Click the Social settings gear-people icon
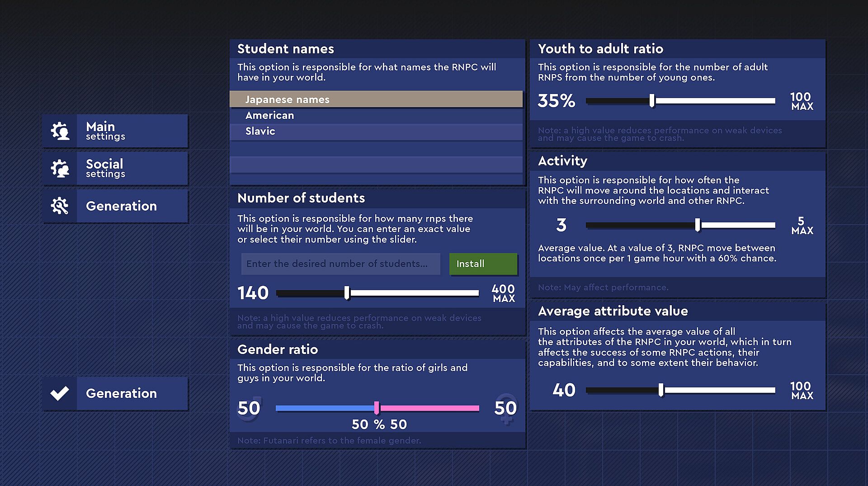This screenshot has height=486, width=868. pyautogui.click(x=60, y=169)
